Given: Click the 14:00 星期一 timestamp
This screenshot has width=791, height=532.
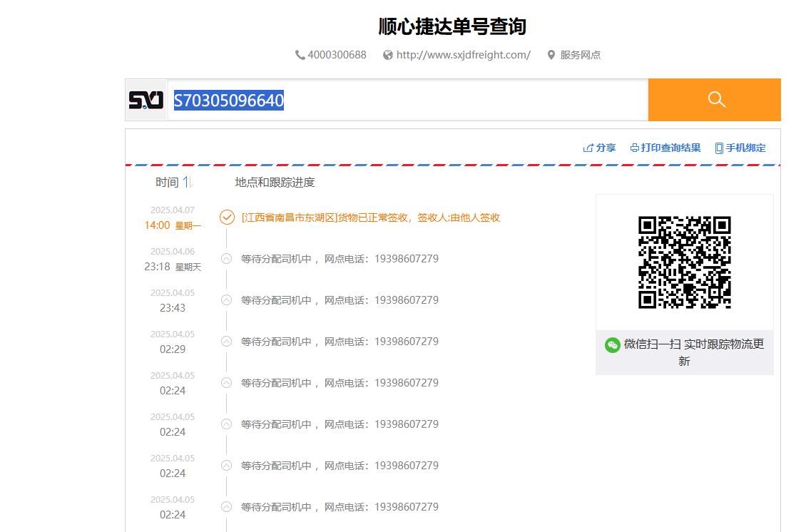Looking at the screenshot, I should click(173, 225).
